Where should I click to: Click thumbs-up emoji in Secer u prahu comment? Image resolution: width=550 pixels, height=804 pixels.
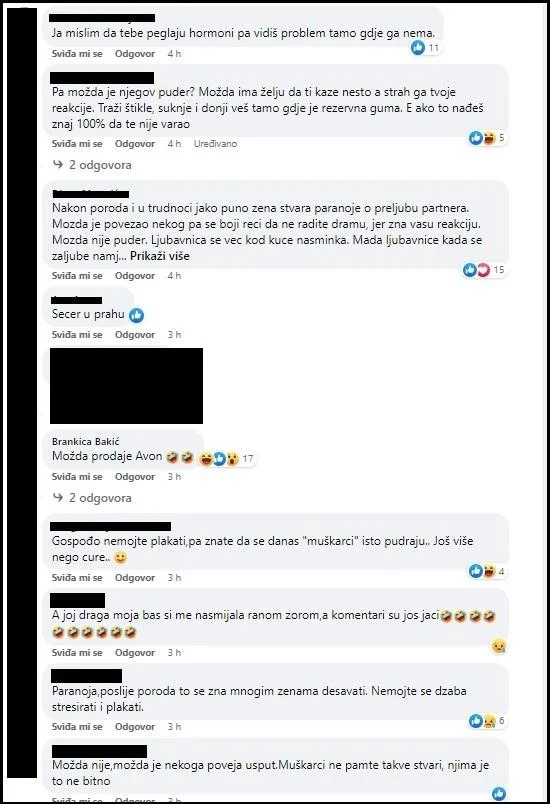(x=136, y=315)
